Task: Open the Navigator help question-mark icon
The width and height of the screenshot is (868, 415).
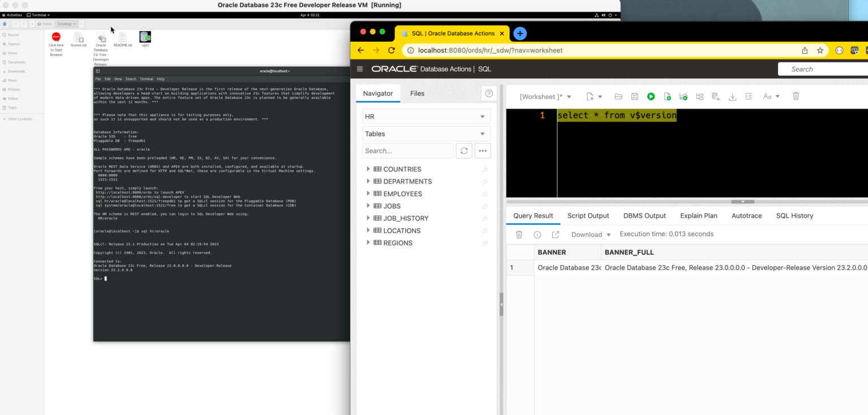Action: [489, 93]
